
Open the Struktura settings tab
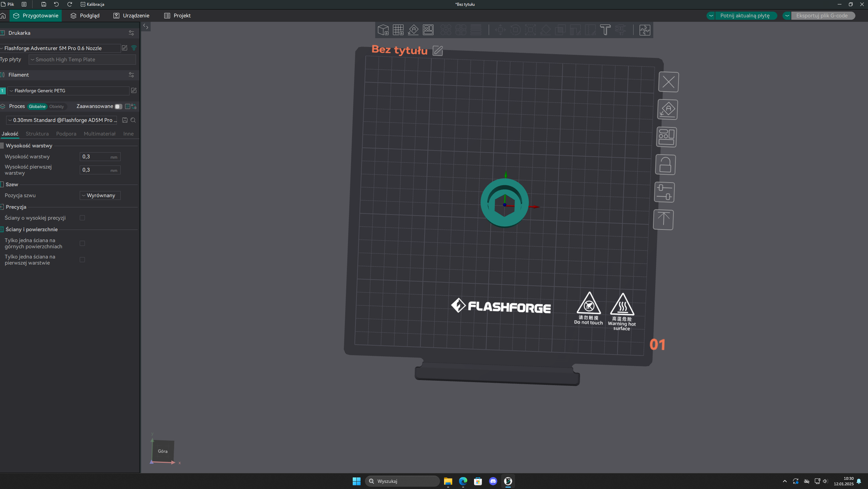(x=37, y=134)
